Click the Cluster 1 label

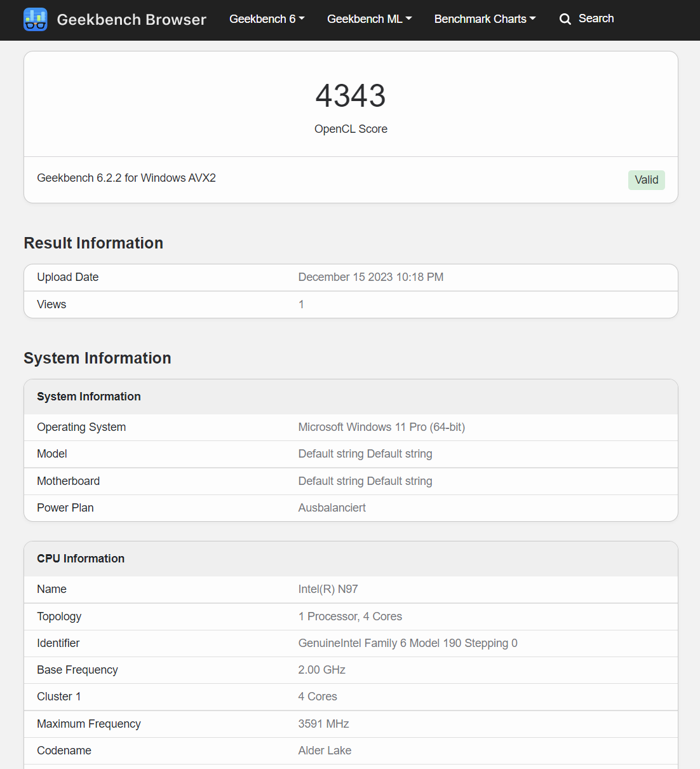click(x=59, y=697)
